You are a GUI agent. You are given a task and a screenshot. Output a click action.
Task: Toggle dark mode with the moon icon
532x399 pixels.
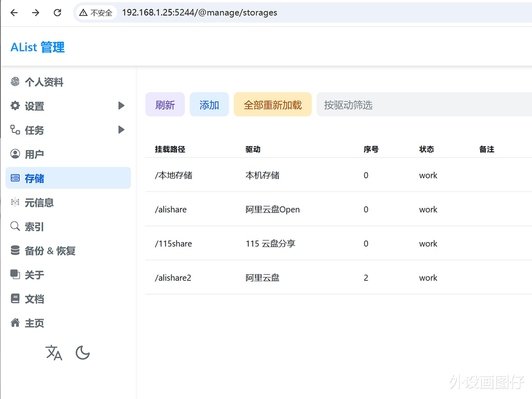tap(82, 353)
